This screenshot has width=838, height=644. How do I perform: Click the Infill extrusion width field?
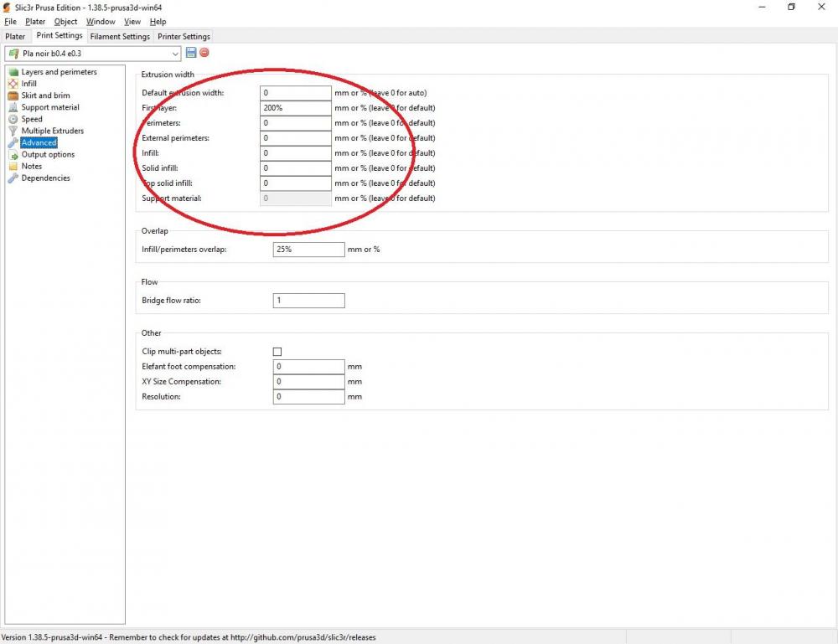pyautogui.click(x=296, y=153)
